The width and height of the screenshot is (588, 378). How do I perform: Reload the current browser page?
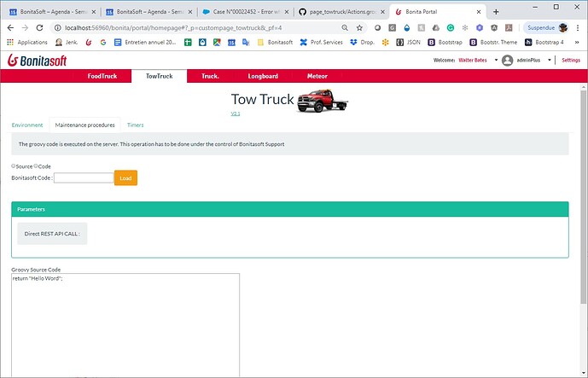39,28
